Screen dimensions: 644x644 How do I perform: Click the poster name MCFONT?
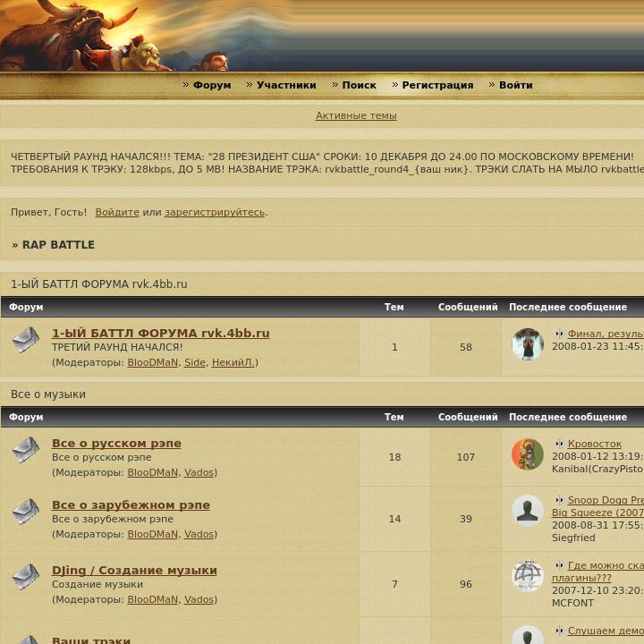point(572,603)
